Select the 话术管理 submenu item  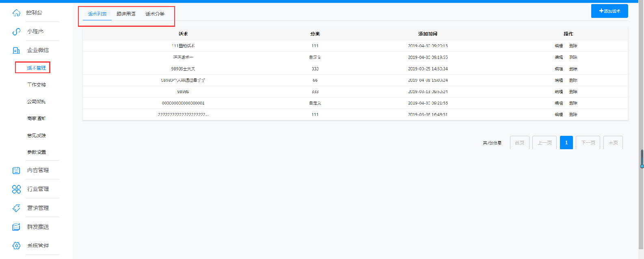37,68
